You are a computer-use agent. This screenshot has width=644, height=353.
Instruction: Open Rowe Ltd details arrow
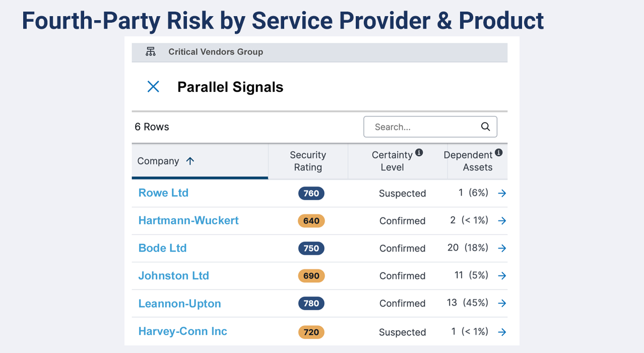[501, 193]
